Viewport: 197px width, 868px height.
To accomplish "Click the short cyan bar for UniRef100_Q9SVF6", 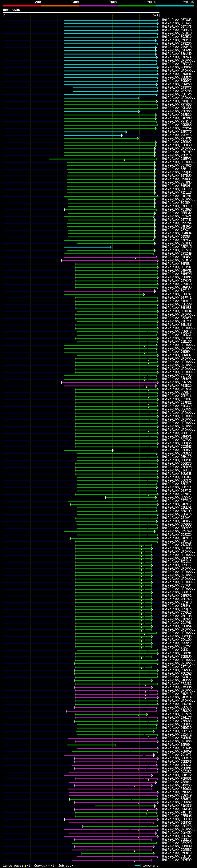I will tap(93, 135).
